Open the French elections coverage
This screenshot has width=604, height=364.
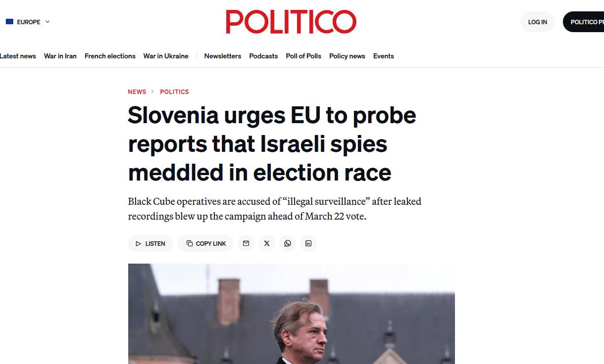tap(110, 56)
